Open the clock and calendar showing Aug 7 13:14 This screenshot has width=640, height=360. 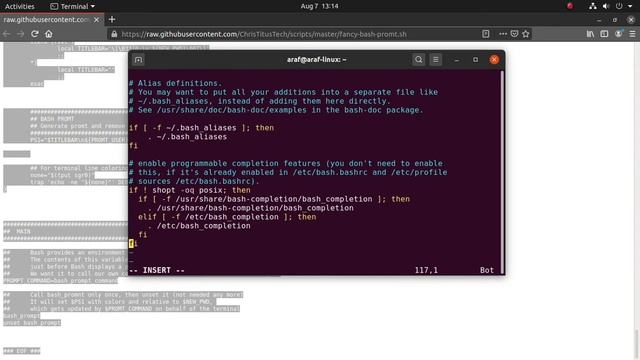pyautogui.click(x=319, y=6)
